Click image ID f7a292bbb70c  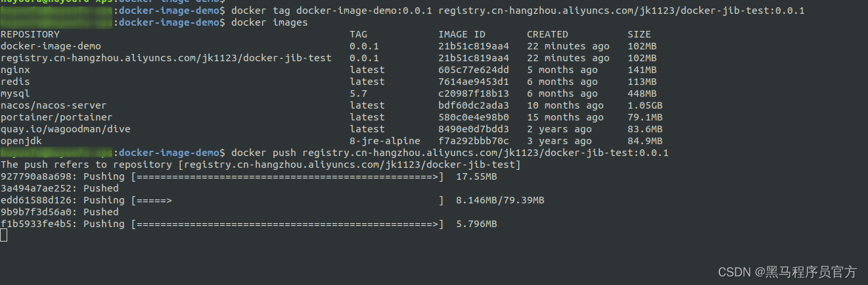pos(474,141)
